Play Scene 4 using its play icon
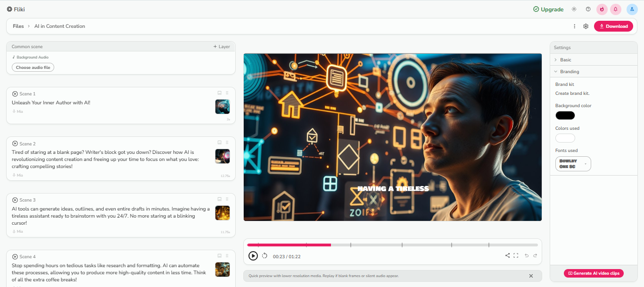 (15, 257)
